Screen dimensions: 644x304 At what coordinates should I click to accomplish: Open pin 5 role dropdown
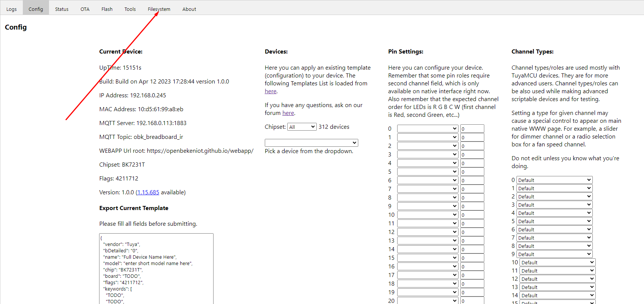coord(427,172)
